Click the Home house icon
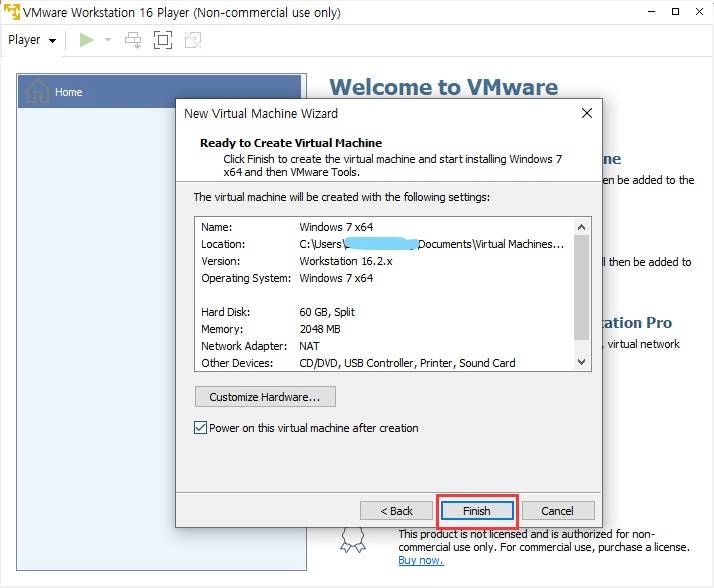This screenshot has height=588, width=714. pyautogui.click(x=37, y=91)
